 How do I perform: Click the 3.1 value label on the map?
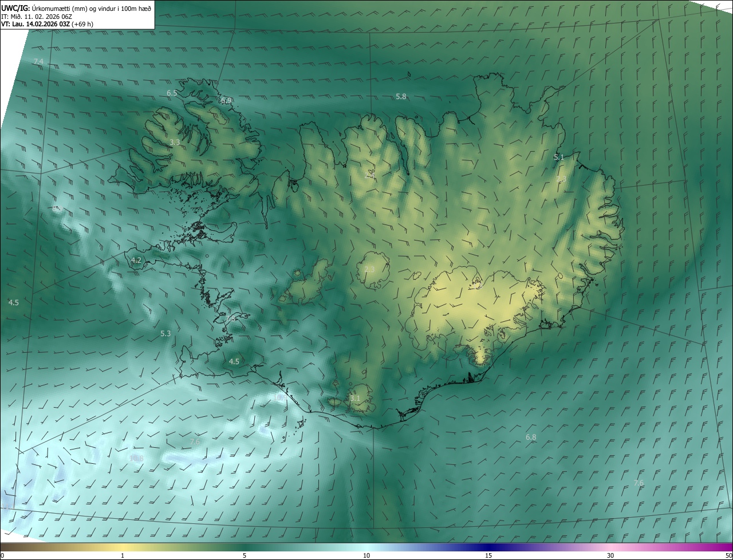(x=355, y=399)
